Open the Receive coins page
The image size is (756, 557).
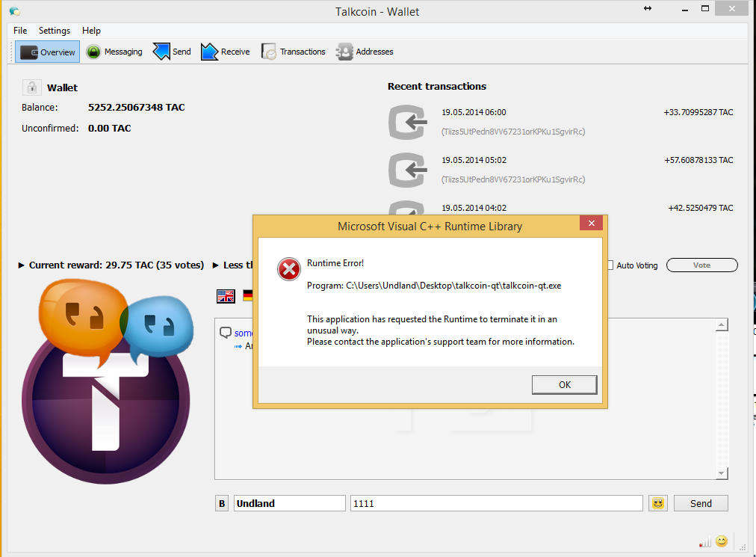(225, 52)
